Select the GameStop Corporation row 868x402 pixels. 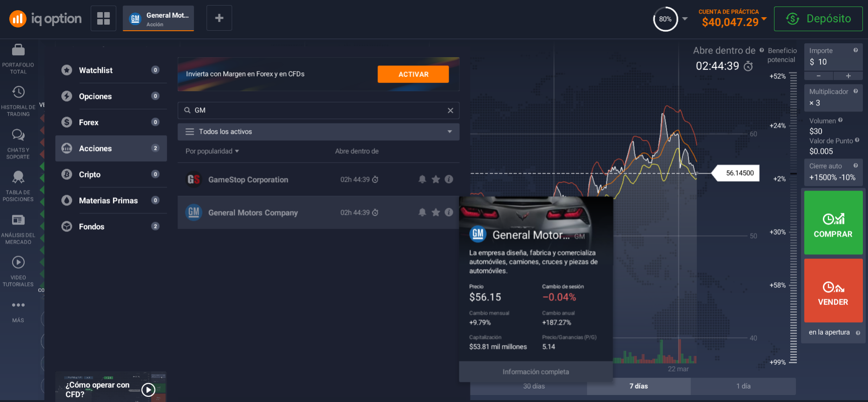tap(318, 179)
